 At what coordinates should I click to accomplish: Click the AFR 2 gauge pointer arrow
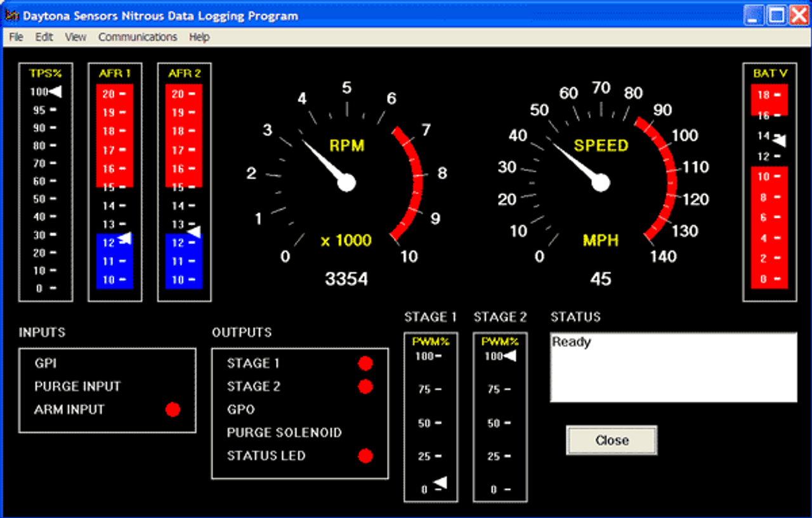(194, 232)
